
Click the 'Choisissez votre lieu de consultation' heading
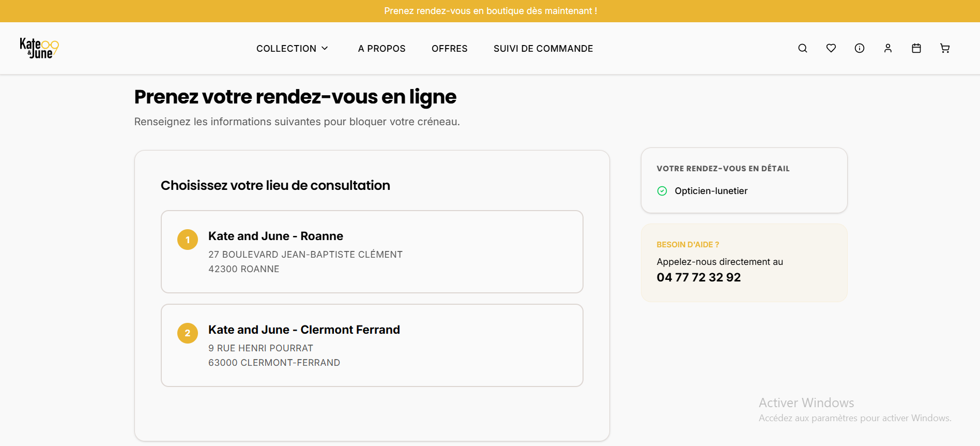pyautogui.click(x=275, y=185)
